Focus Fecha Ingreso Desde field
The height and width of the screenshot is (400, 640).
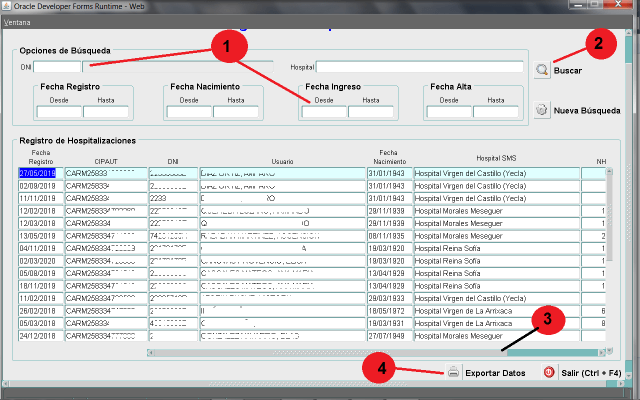[x=324, y=112]
